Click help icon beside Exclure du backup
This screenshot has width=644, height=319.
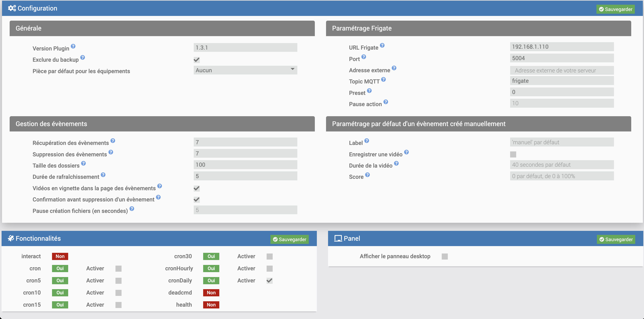coord(83,58)
